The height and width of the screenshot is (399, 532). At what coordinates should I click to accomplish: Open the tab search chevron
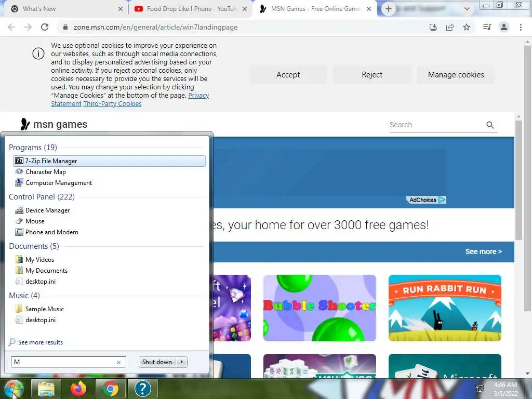(467, 9)
